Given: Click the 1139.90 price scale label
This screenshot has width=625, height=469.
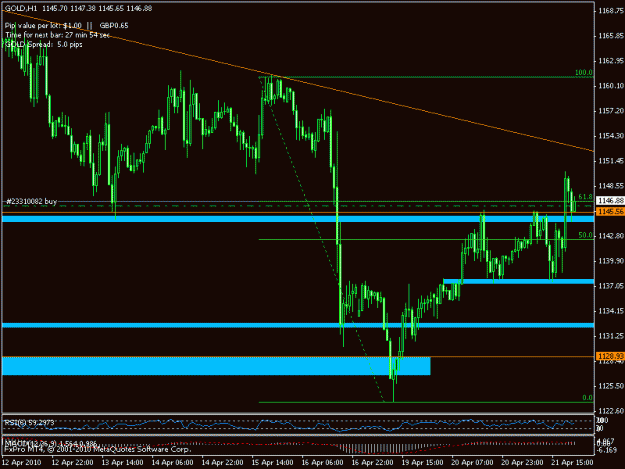Looking at the screenshot, I should coord(611,261).
